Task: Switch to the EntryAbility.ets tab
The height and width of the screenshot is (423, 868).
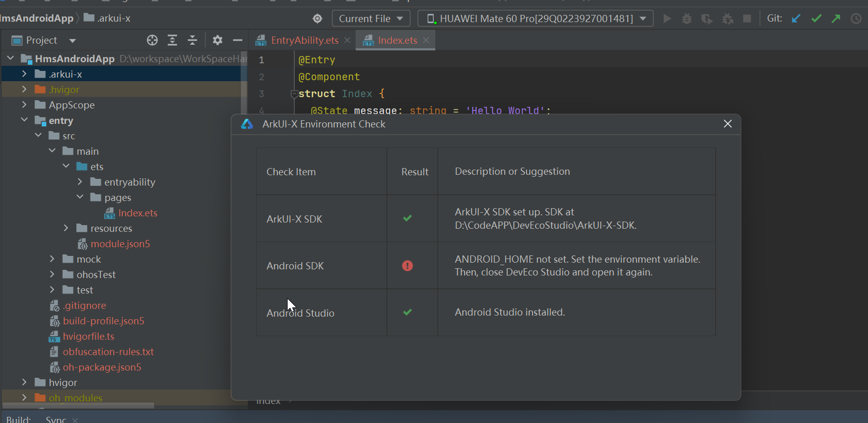Action: click(x=304, y=40)
